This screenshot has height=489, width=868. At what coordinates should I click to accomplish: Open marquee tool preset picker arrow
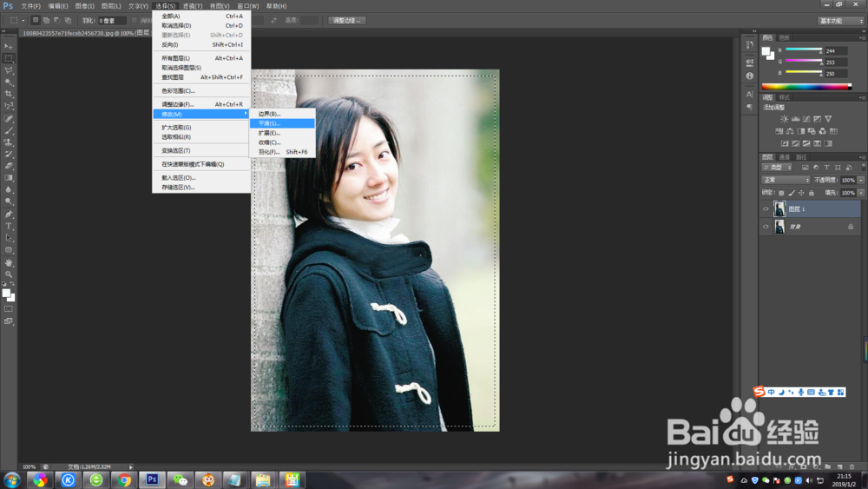23,21
